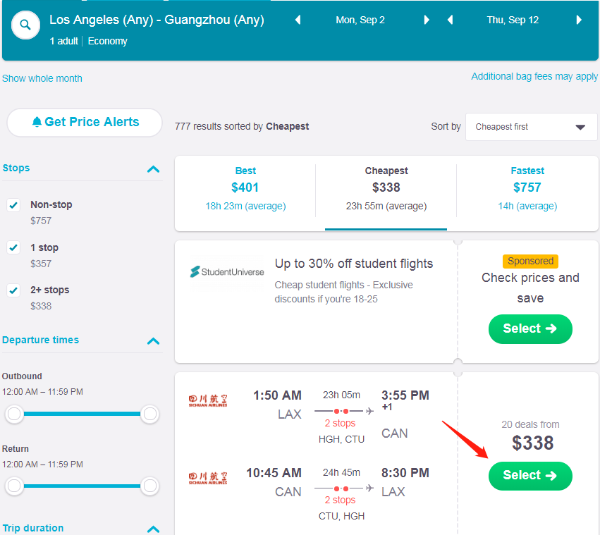Toggle the 1 stop checkbox
The width and height of the screenshot is (600, 535).
coord(14,247)
